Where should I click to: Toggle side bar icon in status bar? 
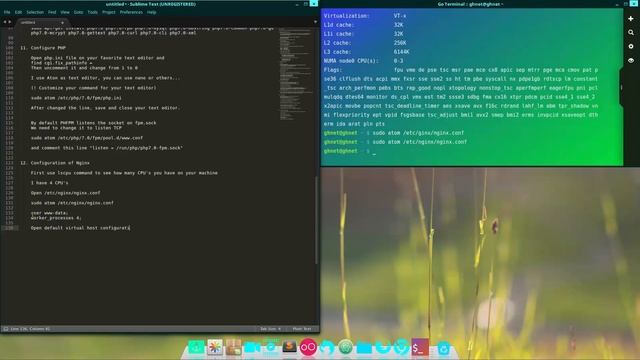pyautogui.click(x=6, y=329)
